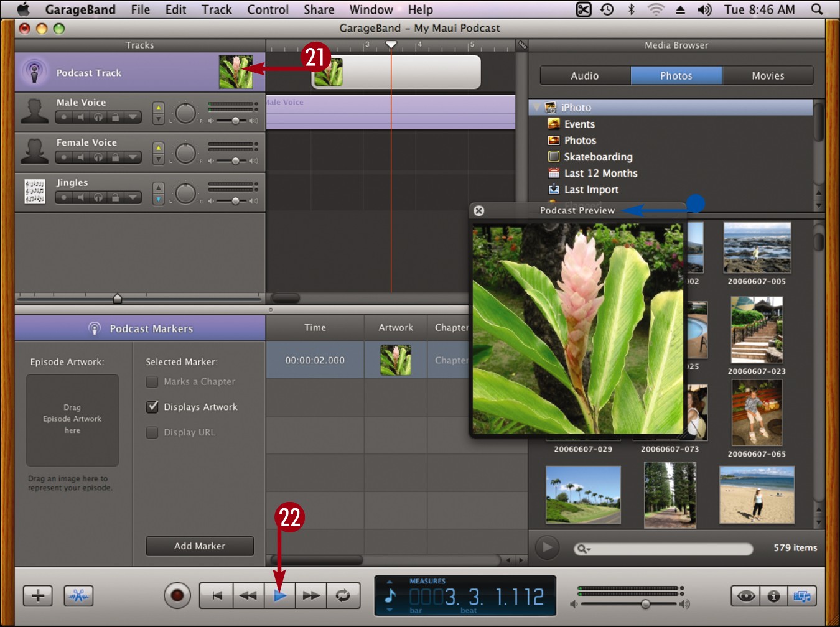Collapse the iPhoto library tree
The height and width of the screenshot is (627, 840).
pos(536,108)
